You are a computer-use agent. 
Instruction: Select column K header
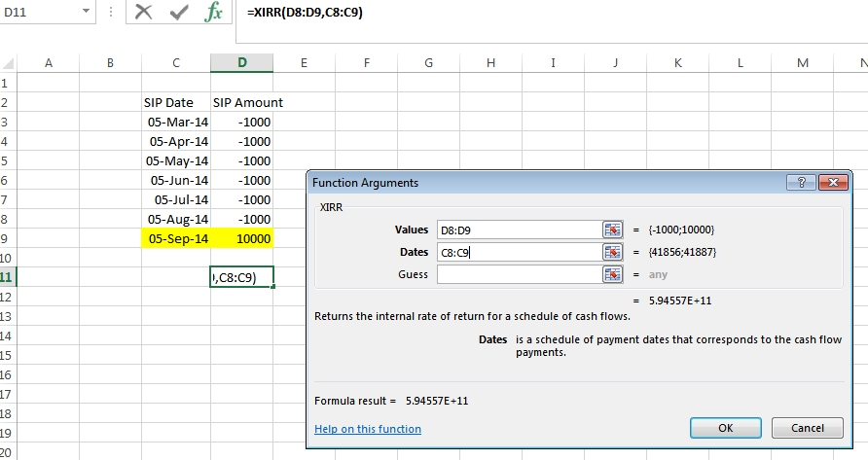point(677,63)
